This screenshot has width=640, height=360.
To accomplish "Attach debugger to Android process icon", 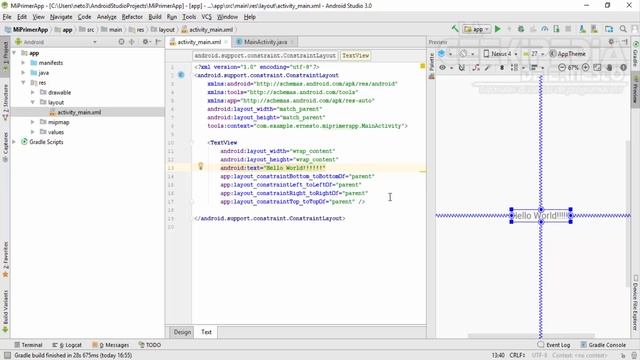I will click(x=556, y=29).
